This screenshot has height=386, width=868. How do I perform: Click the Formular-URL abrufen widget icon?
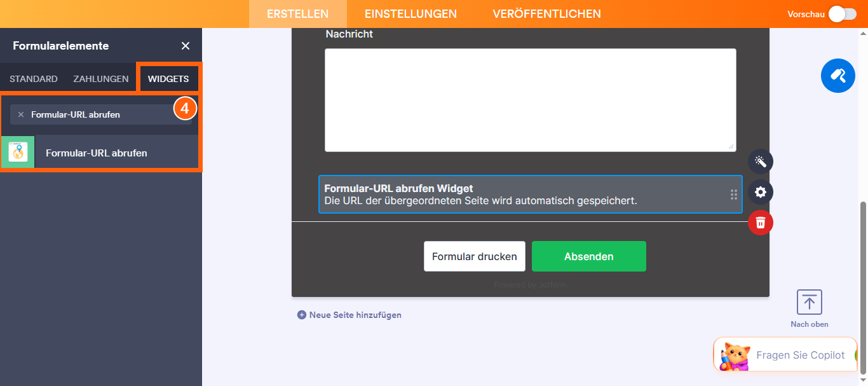[x=18, y=153]
